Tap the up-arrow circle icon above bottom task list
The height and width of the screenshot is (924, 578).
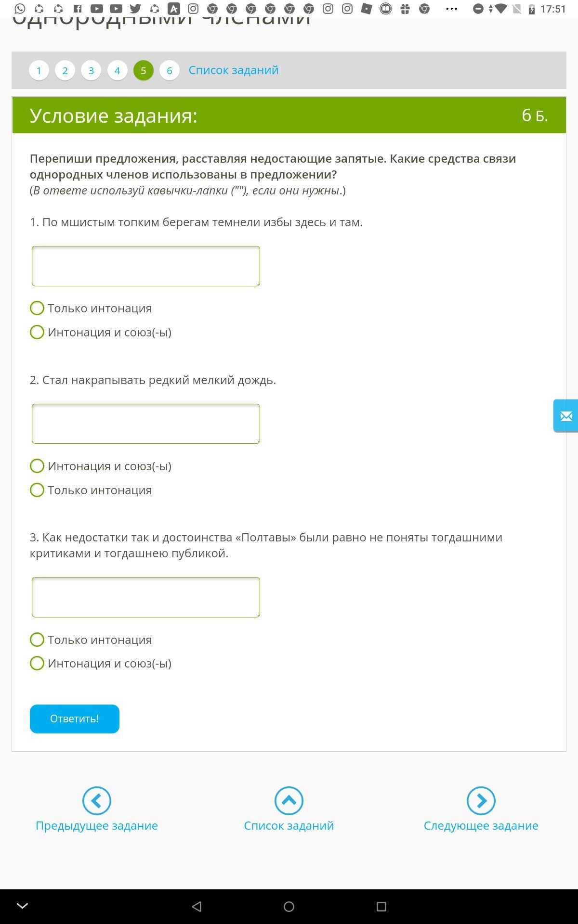click(x=289, y=801)
